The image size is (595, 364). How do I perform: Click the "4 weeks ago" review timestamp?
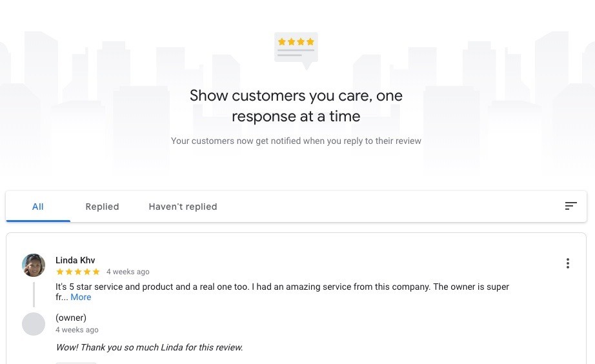click(128, 272)
